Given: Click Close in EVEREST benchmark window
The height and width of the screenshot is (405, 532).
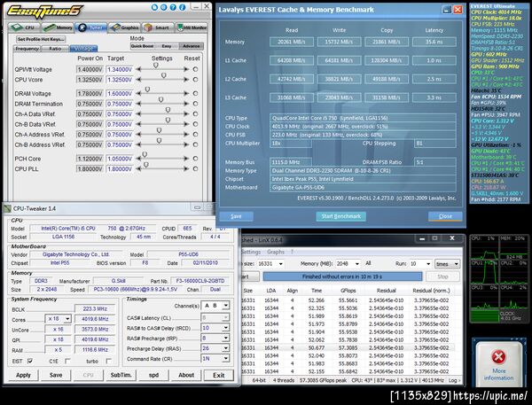Looking at the screenshot, I should pyautogui.click(x=445, y=216).
